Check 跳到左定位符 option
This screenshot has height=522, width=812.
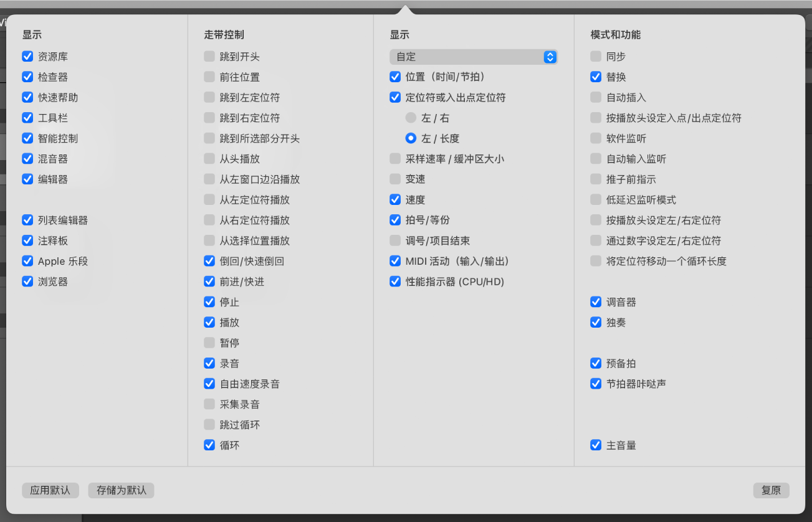pos(209,98)
